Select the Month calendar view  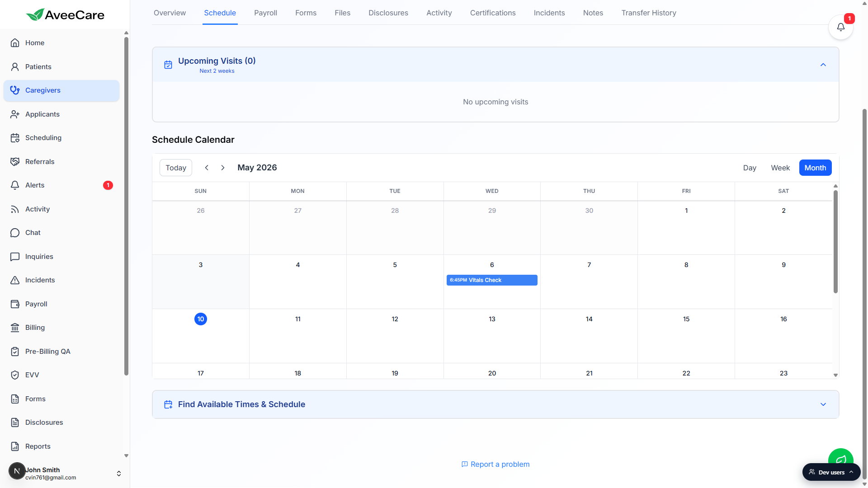pos(815,168)
